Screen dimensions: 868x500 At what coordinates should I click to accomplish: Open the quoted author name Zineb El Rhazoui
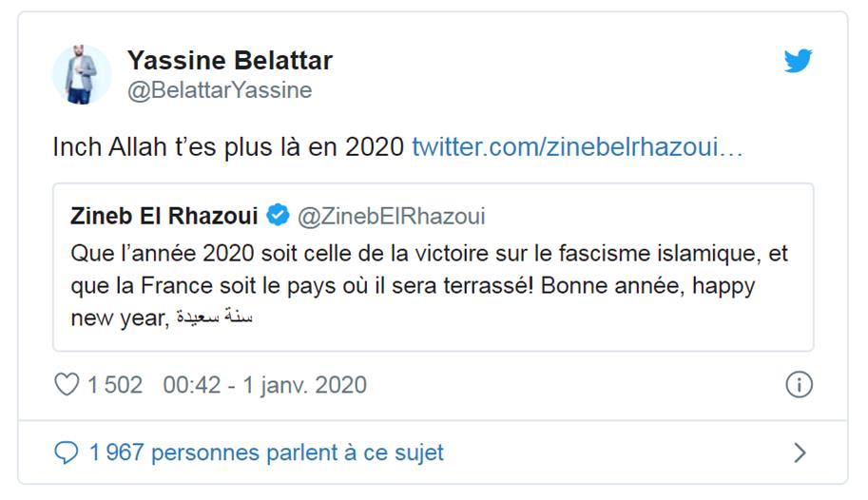[164, 217]
